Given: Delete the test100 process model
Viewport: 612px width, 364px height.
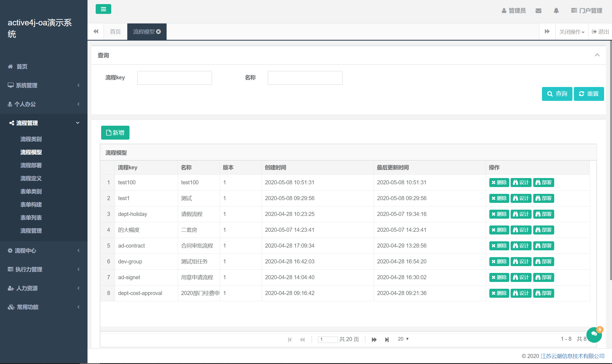Looking at the screenshot, I should click(499, 182).
